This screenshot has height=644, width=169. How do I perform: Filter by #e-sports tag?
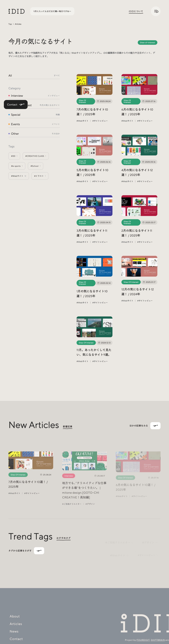click(x=17, y=166)
